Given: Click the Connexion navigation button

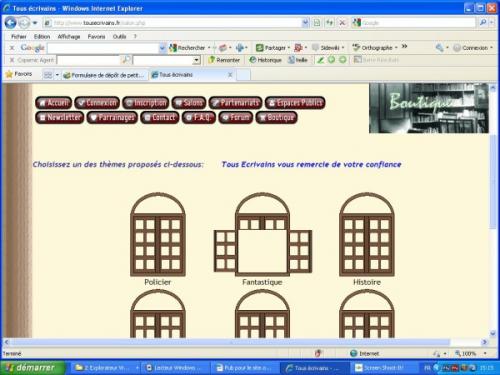Looking at the screenshot, I should [97, 103].
